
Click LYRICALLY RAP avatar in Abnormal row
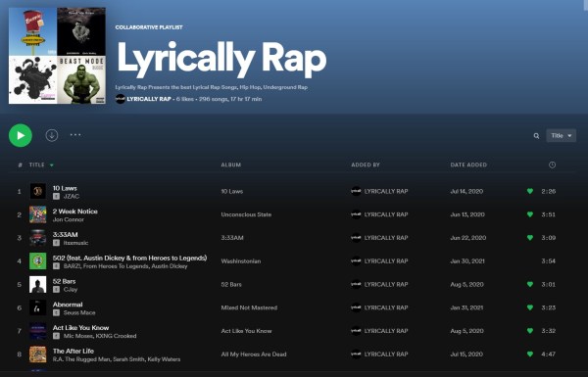(356, 307)
